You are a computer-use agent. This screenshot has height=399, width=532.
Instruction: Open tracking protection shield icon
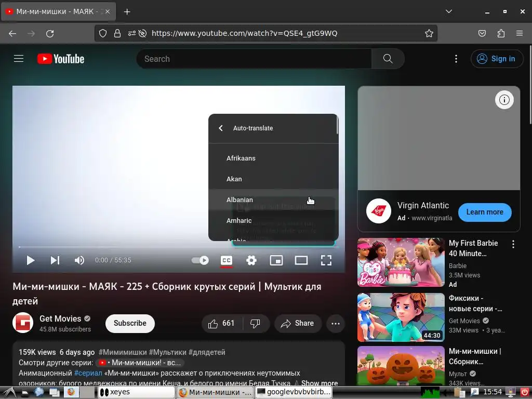(103, 33)
